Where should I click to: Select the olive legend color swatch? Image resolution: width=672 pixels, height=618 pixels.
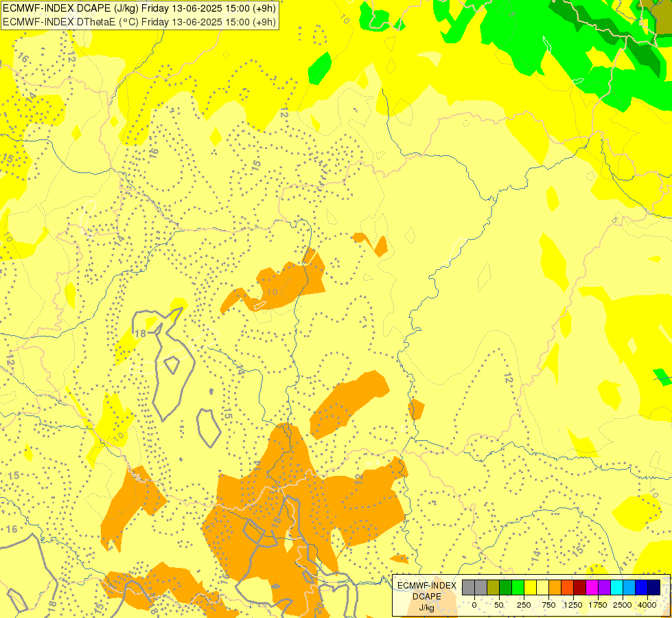pyautogui.click(x=494, y=587)
